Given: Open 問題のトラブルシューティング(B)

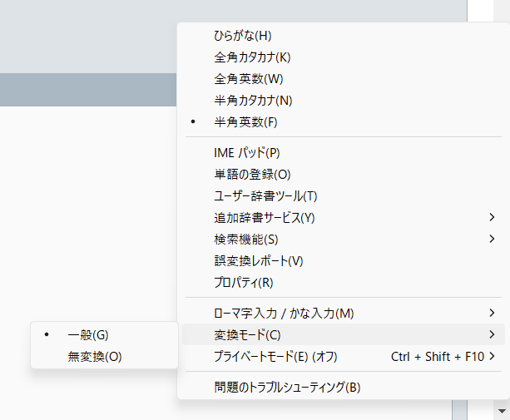Looking at the screenshot, I should point(287,388).
